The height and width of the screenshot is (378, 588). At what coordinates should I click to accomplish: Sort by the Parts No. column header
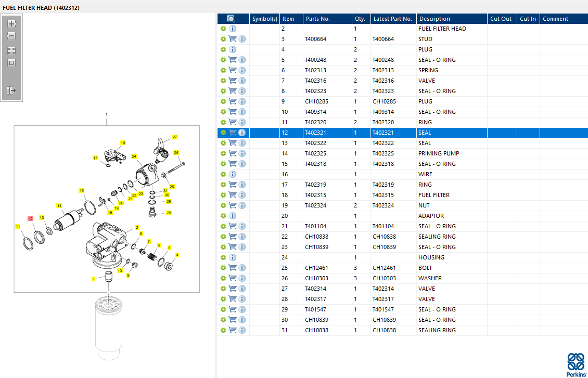pyautogui.click(x=327, y=19)
